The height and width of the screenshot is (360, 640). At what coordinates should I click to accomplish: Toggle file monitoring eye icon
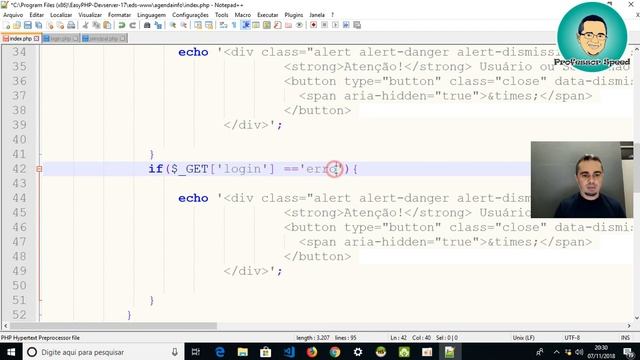(299, 25)
